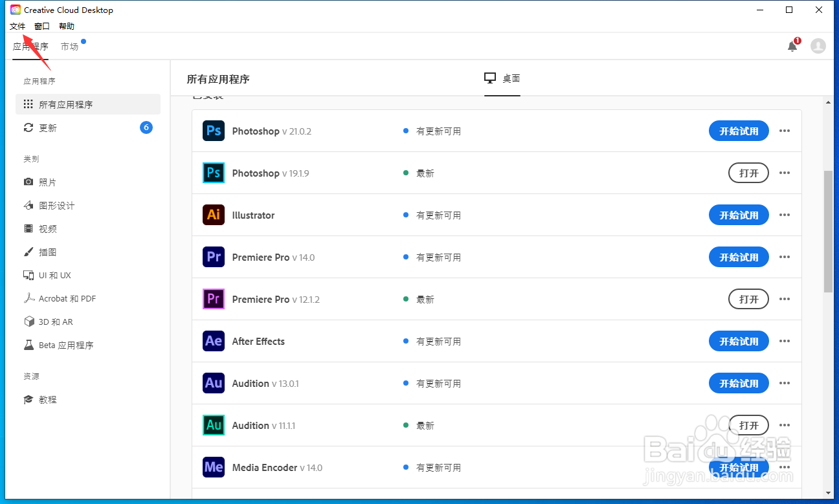Select 所有应用程序 in the sidebar
Screen dimensions: 839x504
(x=88, y=104)
